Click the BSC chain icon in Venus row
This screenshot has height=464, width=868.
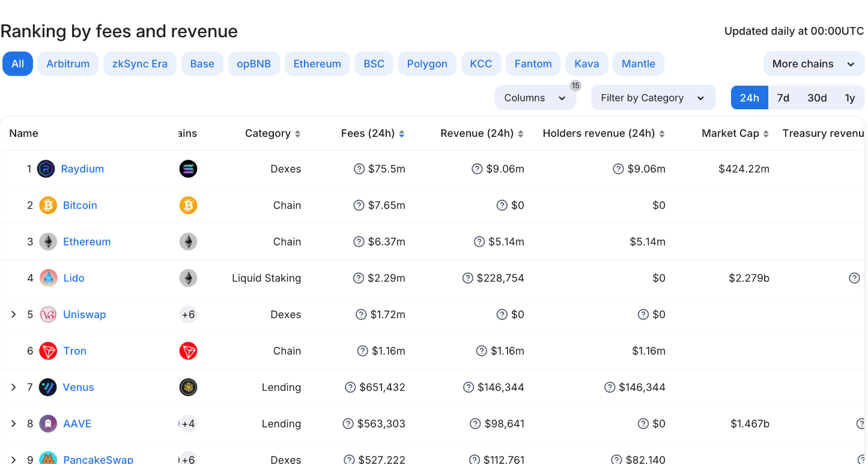coord(188,387)
